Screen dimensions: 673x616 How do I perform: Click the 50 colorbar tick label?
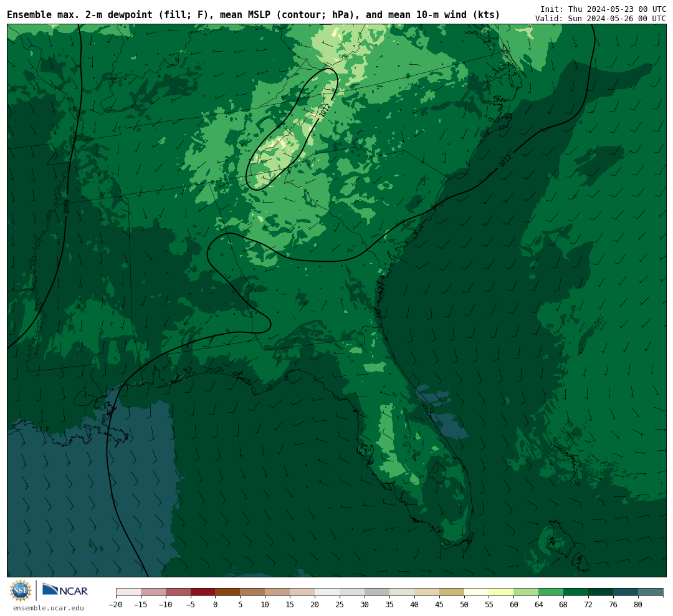(x=464, y=605)
